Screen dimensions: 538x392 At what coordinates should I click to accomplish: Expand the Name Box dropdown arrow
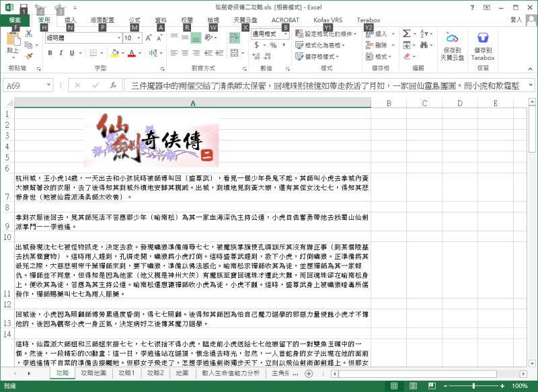[x=48, y=85]
